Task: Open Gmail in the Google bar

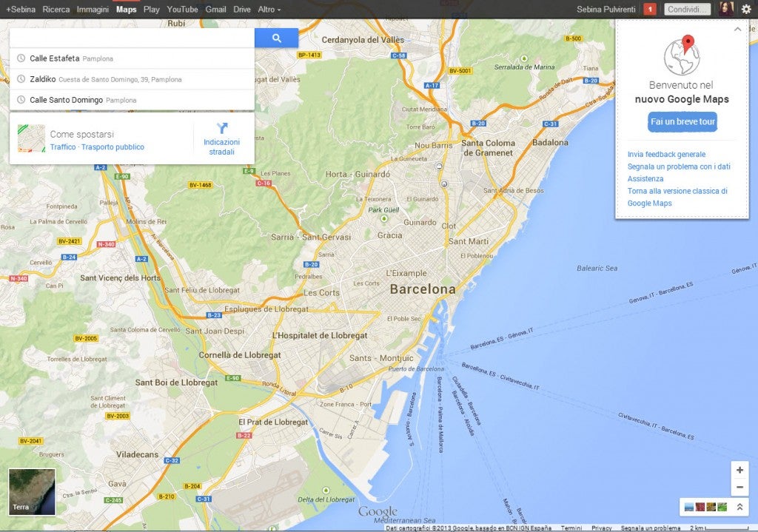Action: tap(215, 9)
